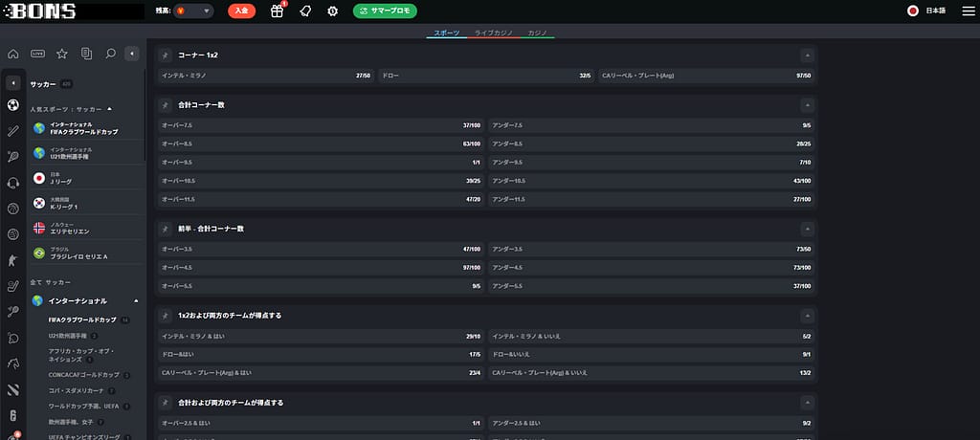Select ドロー&いいえ at 9/1

tap(651, 354)
